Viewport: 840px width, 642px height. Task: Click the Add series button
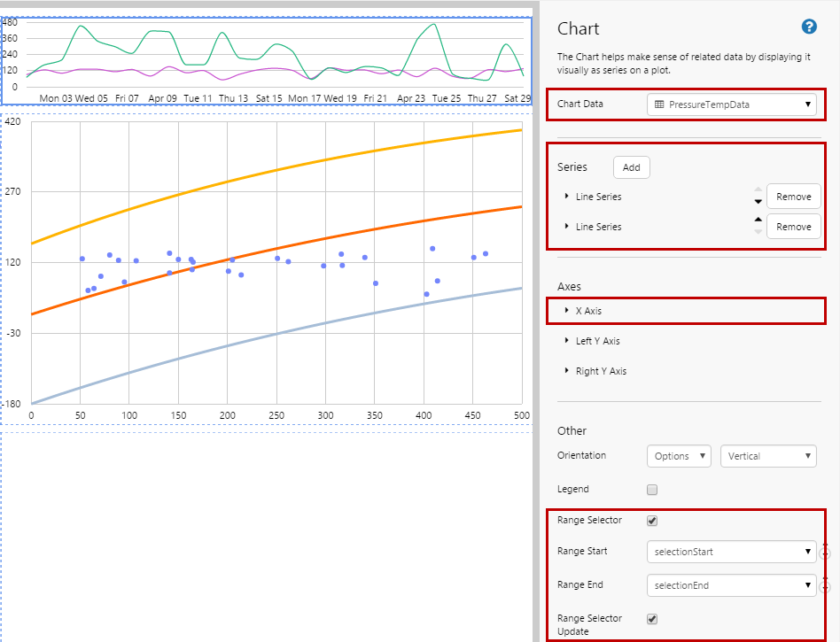[631, 167]
